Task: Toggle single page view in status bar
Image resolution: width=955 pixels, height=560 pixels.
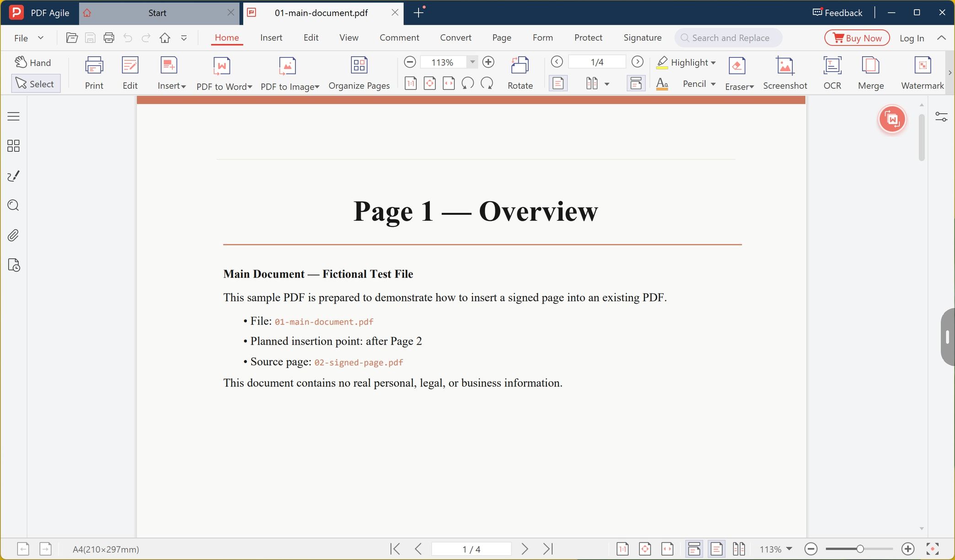Action: tap(716, 549)
